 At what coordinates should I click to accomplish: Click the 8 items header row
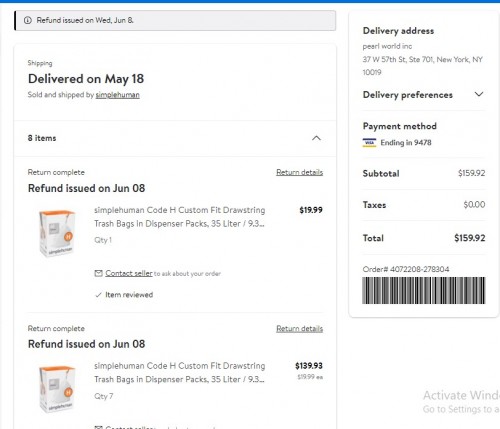pos(175,138)
